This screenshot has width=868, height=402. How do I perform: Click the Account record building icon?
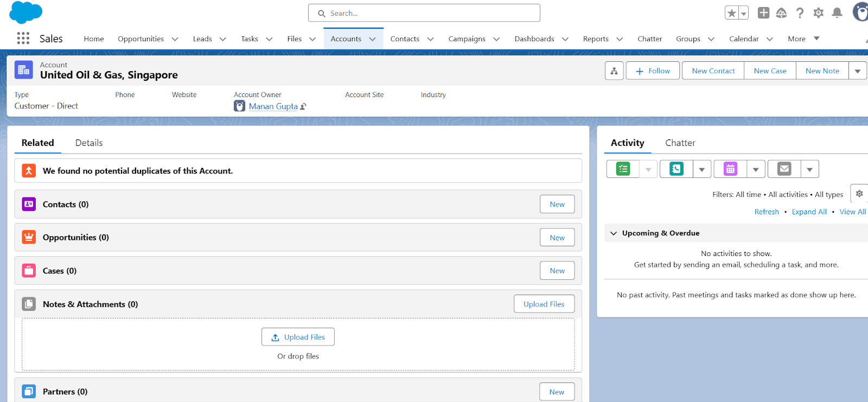pos(23,70)
